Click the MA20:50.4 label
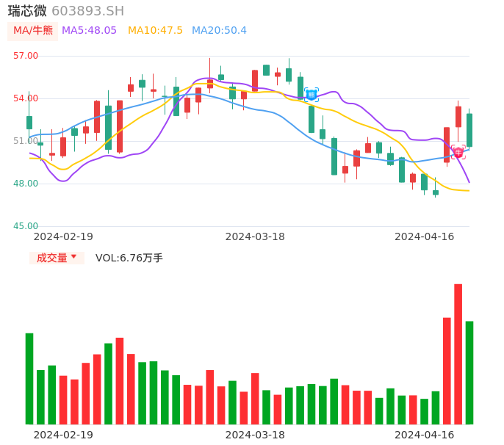Image resolution: width=504 pixels, height=445 pixels. click(x=219, y=31)
